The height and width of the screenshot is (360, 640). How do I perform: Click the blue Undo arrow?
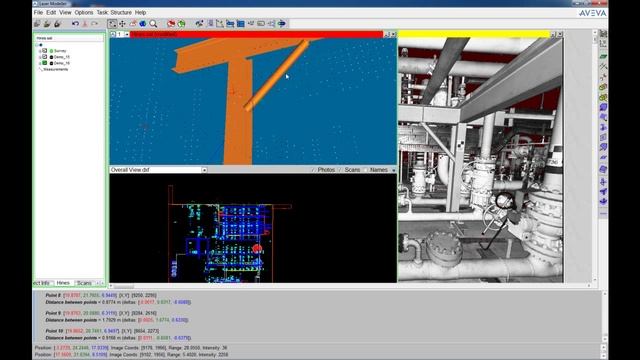pyautogui.click(x=76, y=24)
